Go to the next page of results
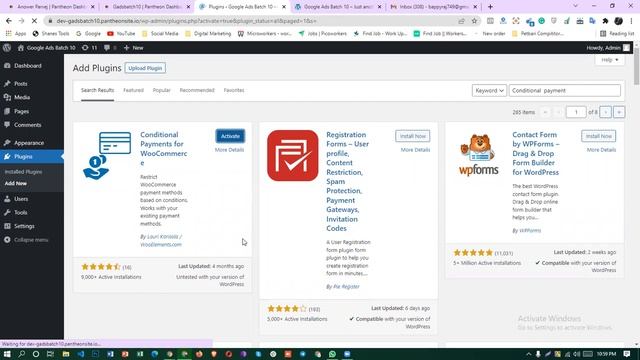Image resolution: width=640 pixels, height=360 pixels. click(605, 112)
